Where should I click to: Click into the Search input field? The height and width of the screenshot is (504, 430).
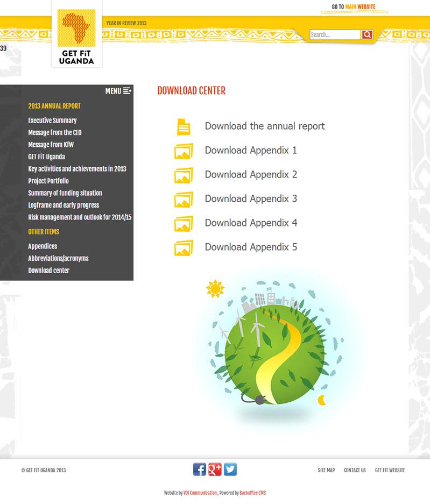pyautogui.click(x=335, y=34)
